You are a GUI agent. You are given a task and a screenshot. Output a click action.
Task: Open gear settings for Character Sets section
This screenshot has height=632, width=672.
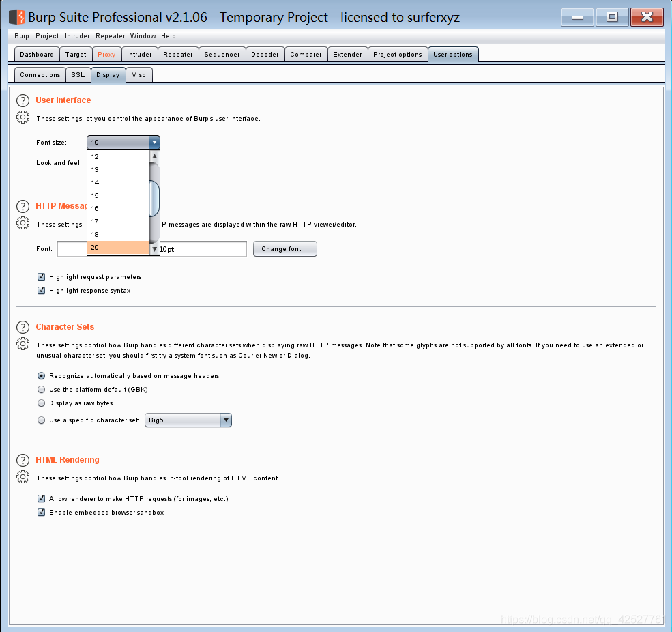click(23, 344)
